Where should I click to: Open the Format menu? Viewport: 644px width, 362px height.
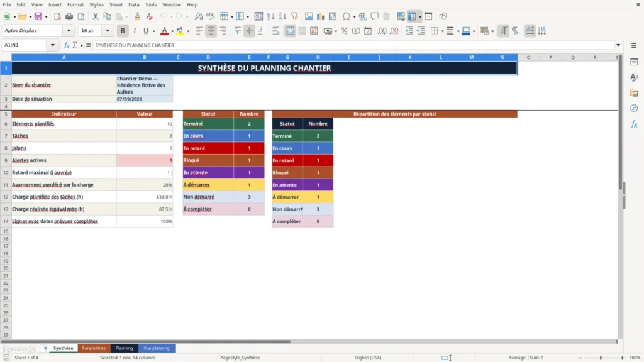pos(75,4)
